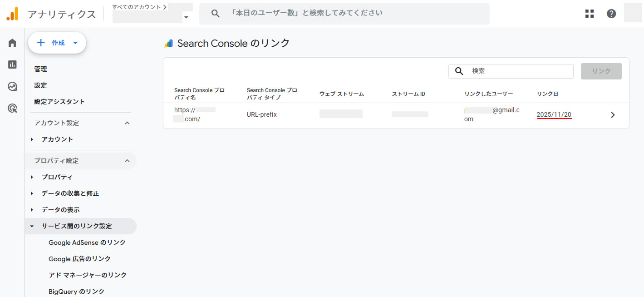Open the Search Console link row details chevron
The image size is (644, 297).
613,115
